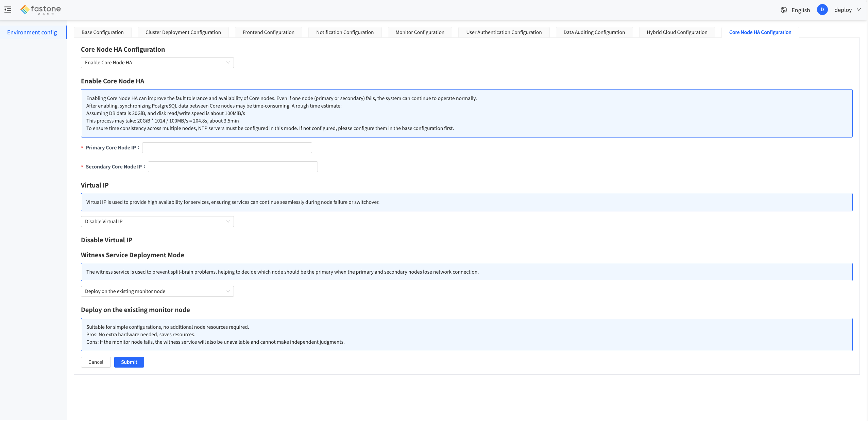This screenshot has height=421, width=868.
Task: Click the NTP servers requirement line
Action: (x=270, y=128)
